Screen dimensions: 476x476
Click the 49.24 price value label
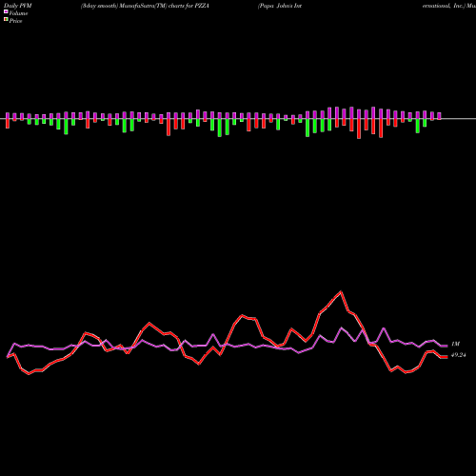point(459,355)
